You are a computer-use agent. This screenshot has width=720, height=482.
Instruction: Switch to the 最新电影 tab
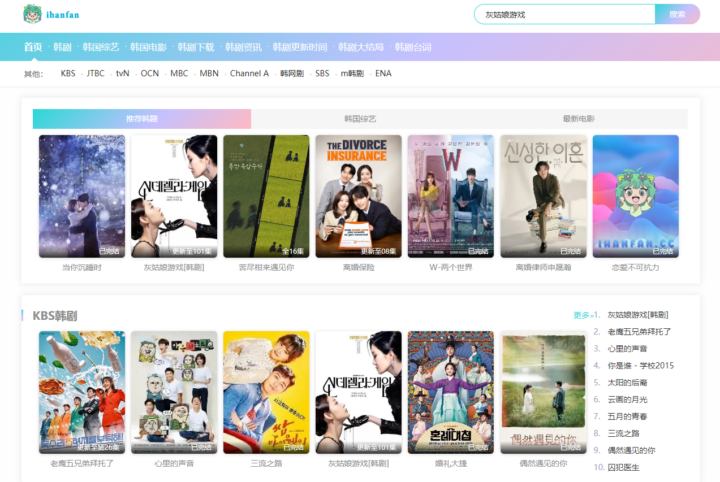point(578,119)
